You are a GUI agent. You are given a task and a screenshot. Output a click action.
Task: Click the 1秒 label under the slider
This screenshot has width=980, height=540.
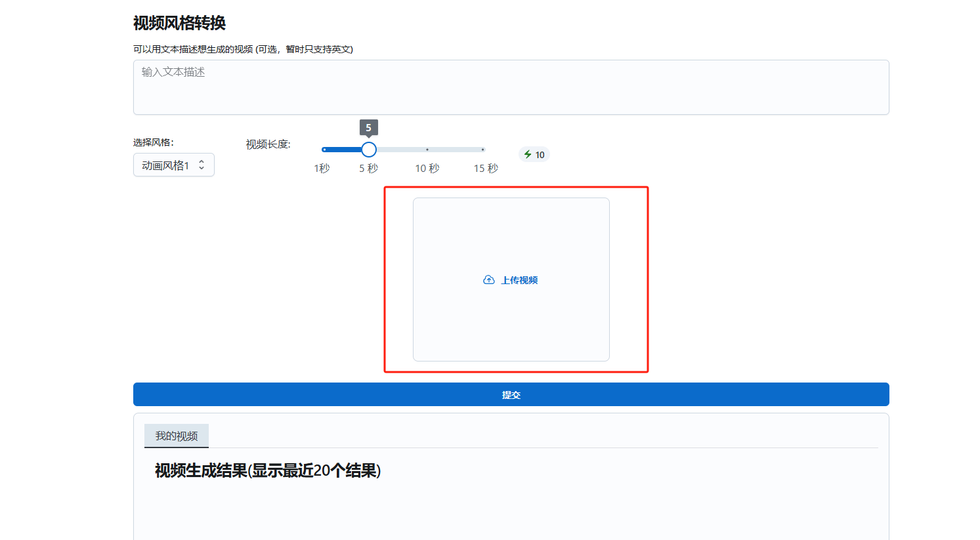point(322,167)
